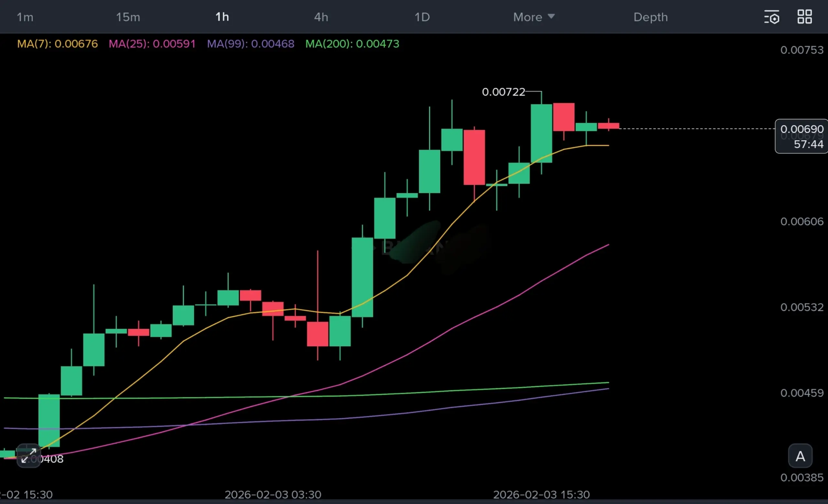The image size is (828, 504).
Task: Select the 1D timeframe tab
Action: 422,17
